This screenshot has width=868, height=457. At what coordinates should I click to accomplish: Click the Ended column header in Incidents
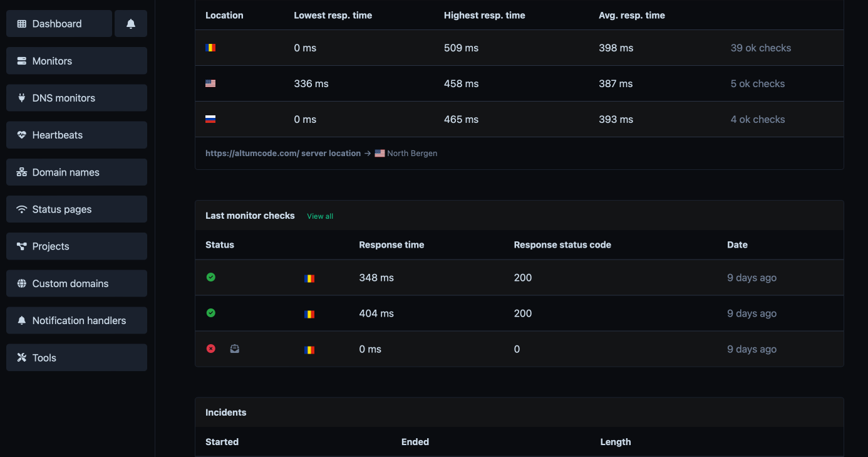pos(415,442)
